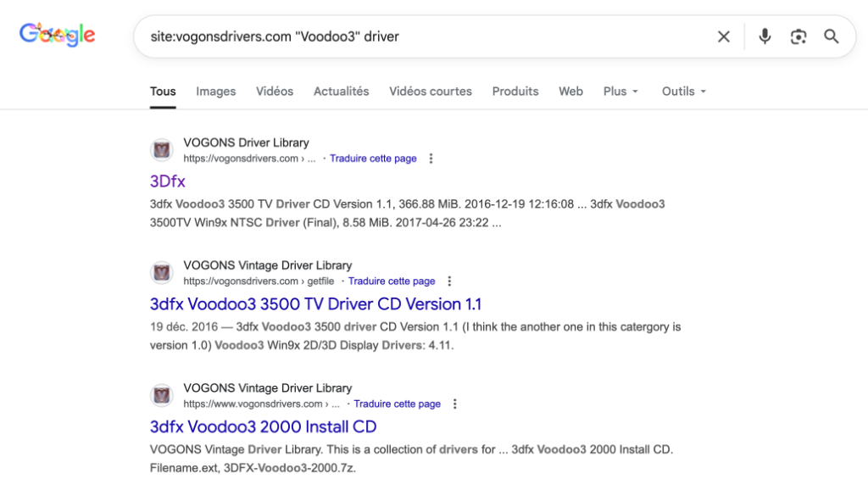The image size is (868, 490).
Task: Start voice search with microphone icon
Action: pos(765,36)
